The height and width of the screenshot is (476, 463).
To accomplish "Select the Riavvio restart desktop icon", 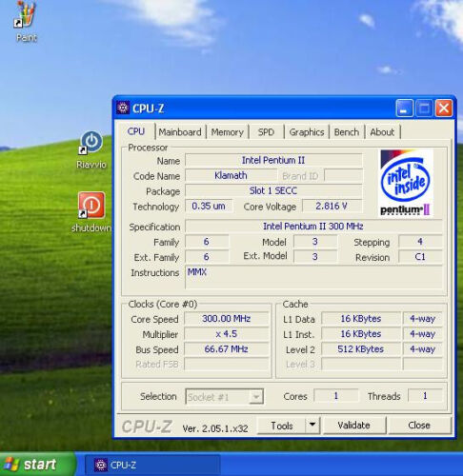I will point(91,143).
